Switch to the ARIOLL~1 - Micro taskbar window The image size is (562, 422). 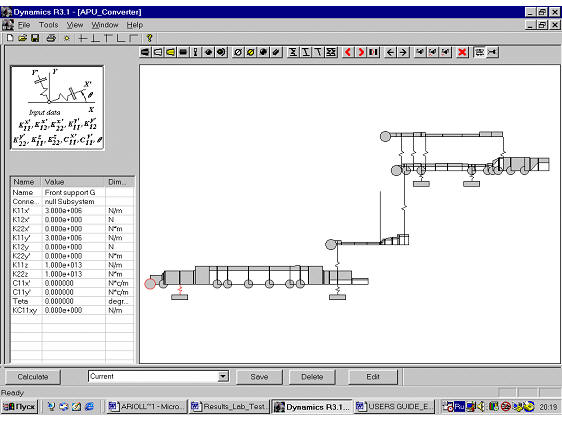point(147,407)
